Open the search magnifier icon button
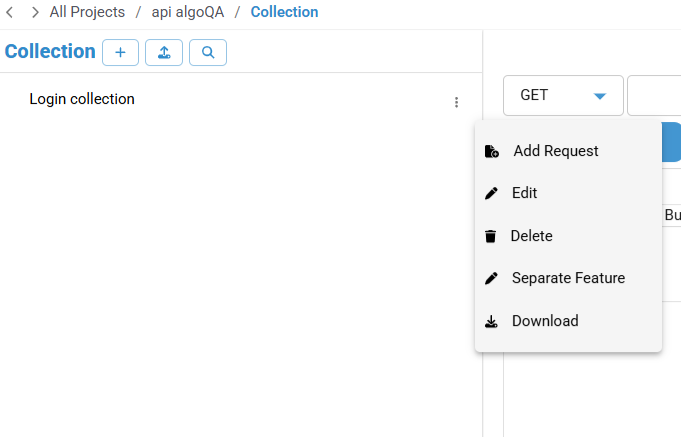 208,53
